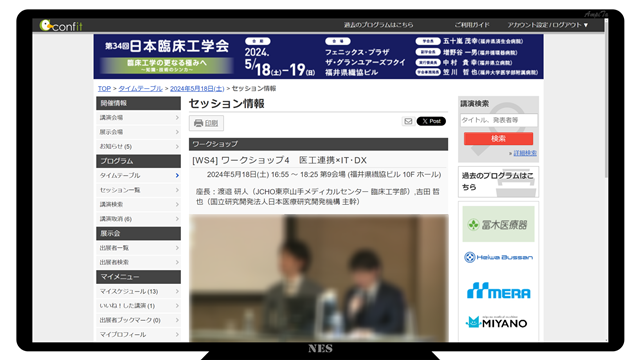Open the ご利用ガイド link
This screenshot has height=360, width=640.
(x=472, y=25)
